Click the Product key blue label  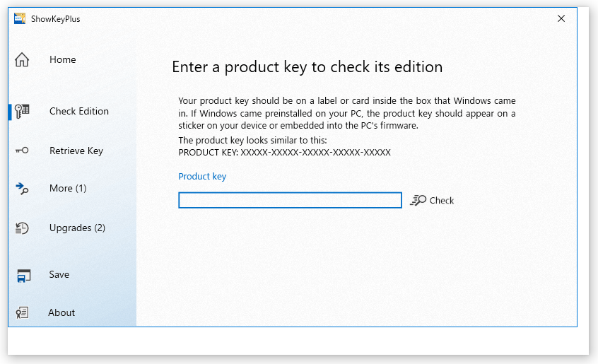(x=202, y=177)
